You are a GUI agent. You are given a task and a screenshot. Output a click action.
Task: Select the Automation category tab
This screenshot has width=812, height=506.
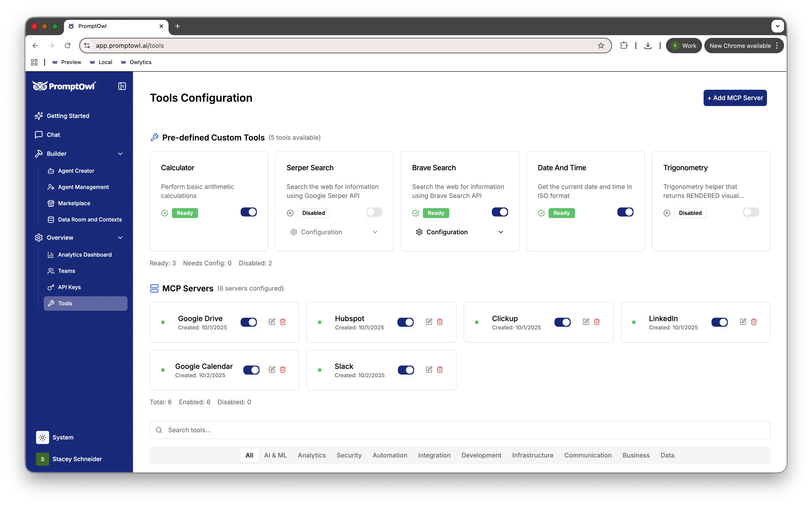390,455
